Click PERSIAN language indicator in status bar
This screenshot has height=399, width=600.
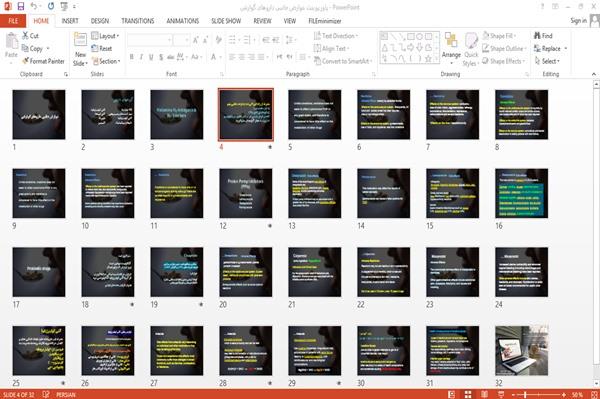(65, 394)
